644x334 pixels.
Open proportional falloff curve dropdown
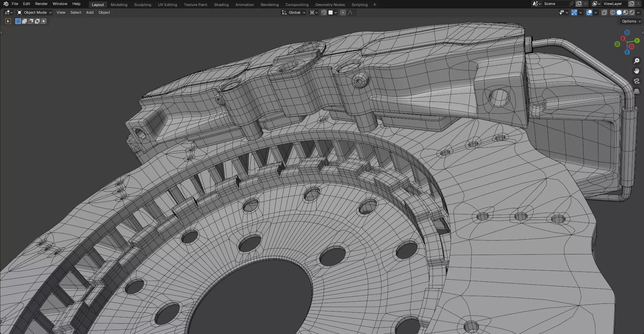tap(352, 12)
